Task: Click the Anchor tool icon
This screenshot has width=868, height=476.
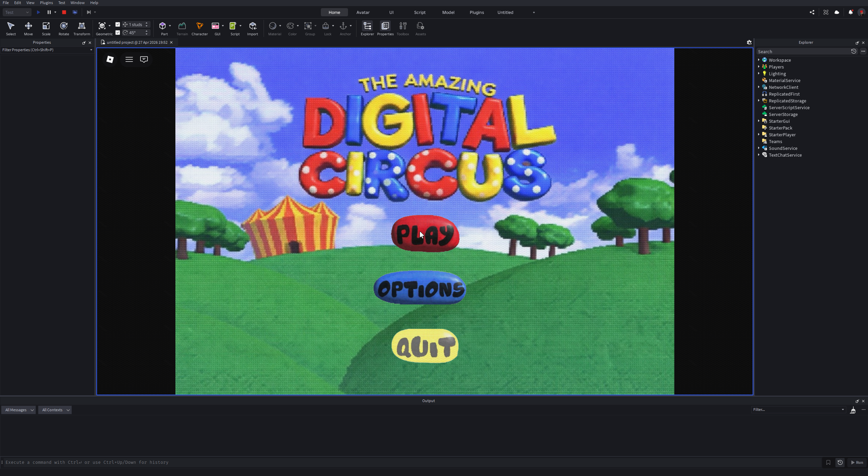Action: tap(343, 26)
